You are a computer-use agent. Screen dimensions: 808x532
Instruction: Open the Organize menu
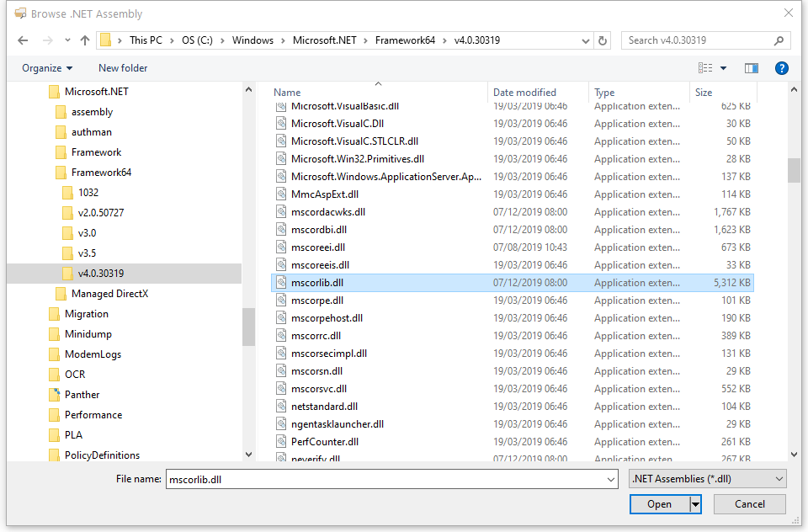[x=47, y=68]
